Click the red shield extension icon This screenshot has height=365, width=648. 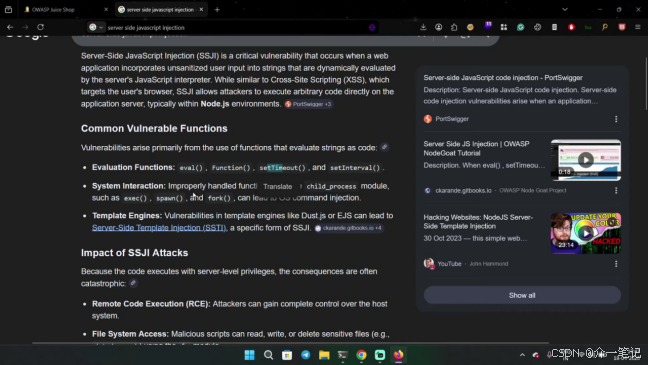(x=622, y=27)
